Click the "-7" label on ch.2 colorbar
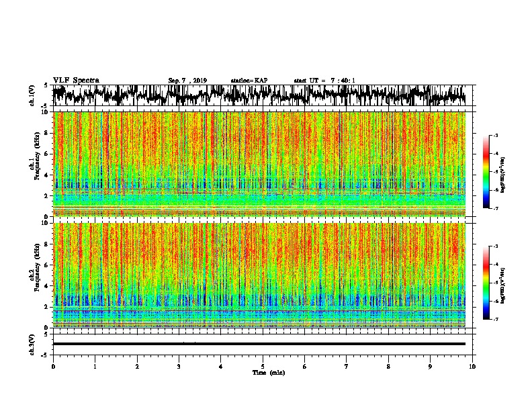Screen dimensions: 532x411 click(x=495, y=319)
